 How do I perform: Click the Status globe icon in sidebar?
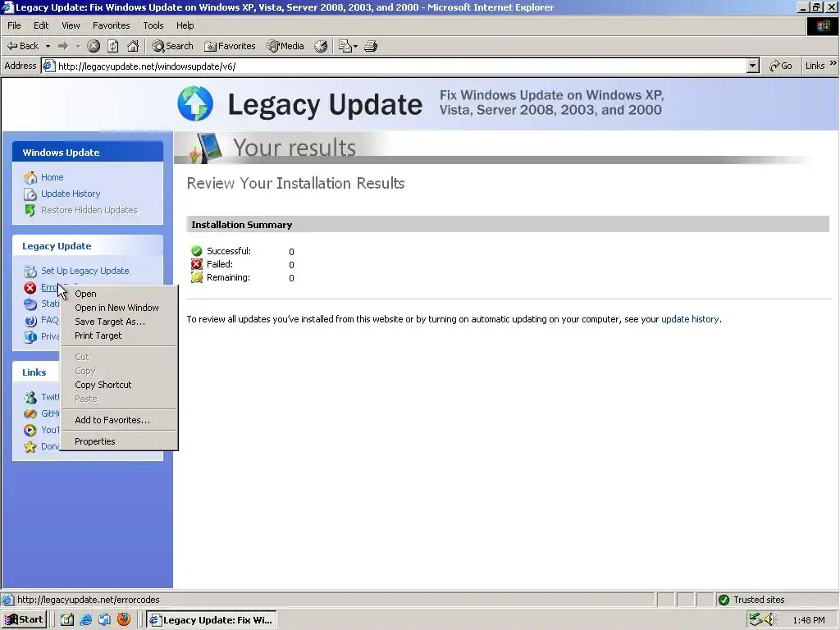pyautogui.click(x=30, y=304)
